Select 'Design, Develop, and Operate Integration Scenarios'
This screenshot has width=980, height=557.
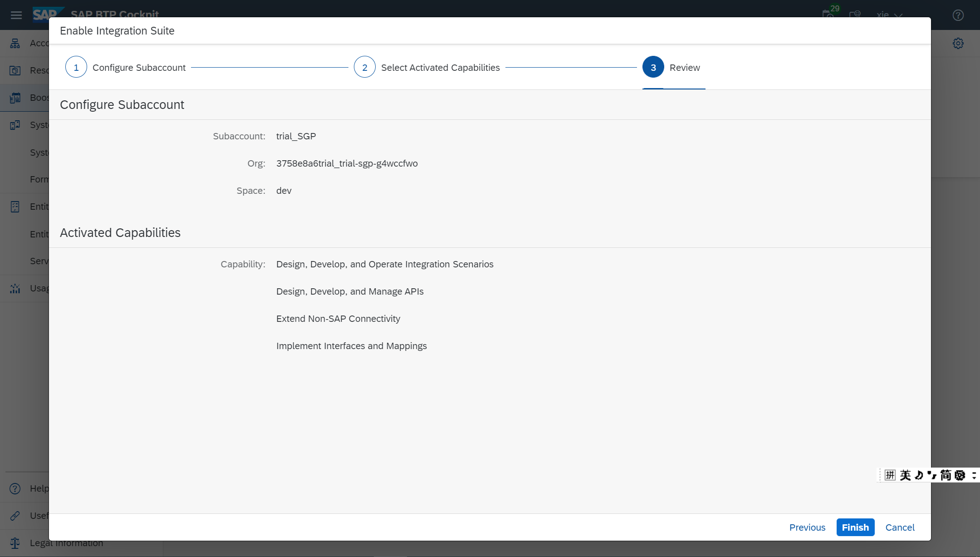pyautogui.click(x=385, y=264)
